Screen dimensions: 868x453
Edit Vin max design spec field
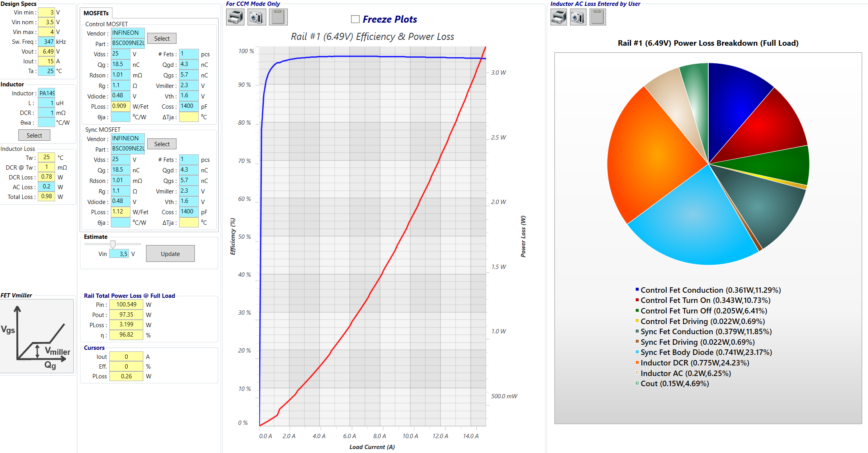click(x=46, y=32)
